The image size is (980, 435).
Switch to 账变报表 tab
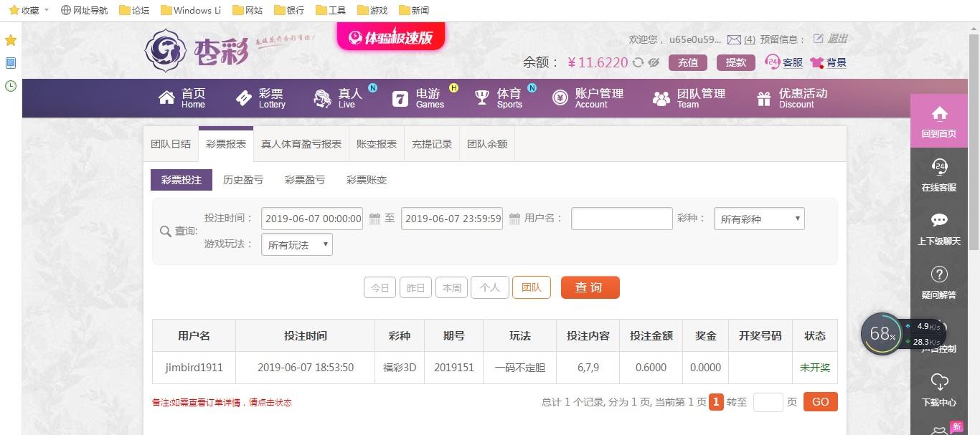[x=377, y=144]
